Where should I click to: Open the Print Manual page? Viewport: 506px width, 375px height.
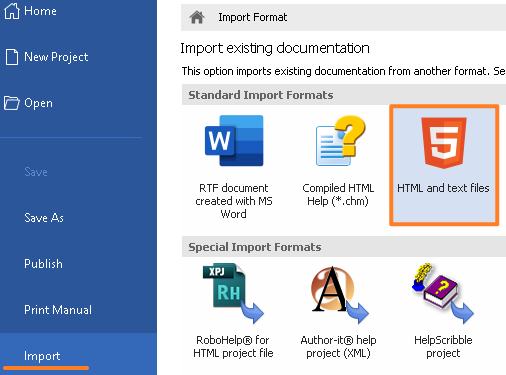(58, 310)
